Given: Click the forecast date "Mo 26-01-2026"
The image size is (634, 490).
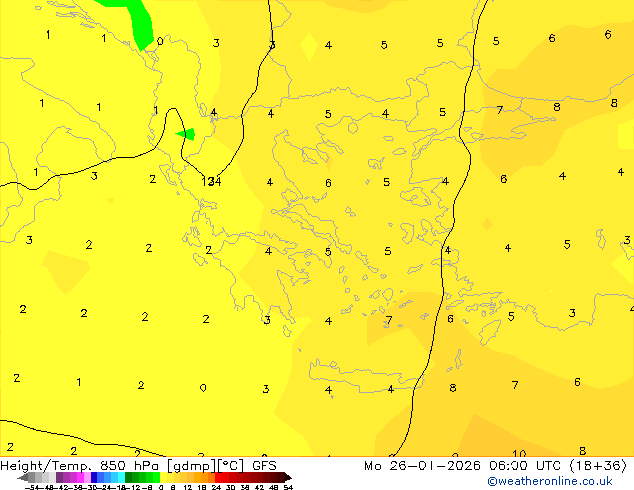Looking at the screenshot, I should pos(422,466).
